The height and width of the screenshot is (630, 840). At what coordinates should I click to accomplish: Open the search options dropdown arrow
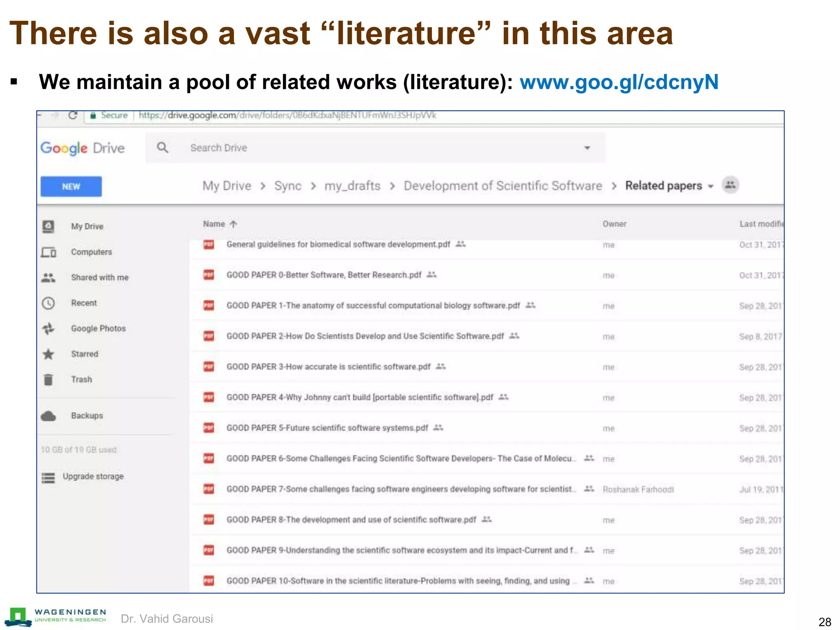587,148
